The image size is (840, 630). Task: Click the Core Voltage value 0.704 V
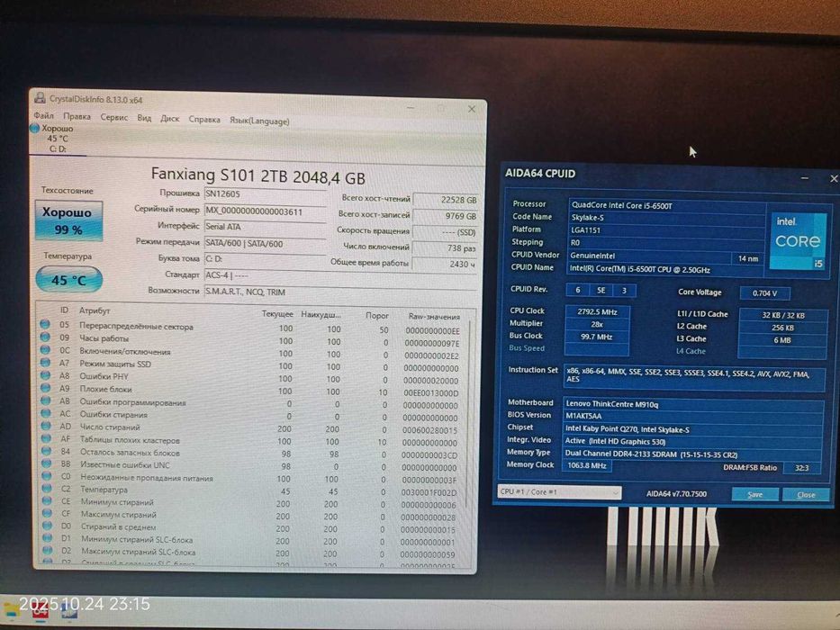[764, 293]
